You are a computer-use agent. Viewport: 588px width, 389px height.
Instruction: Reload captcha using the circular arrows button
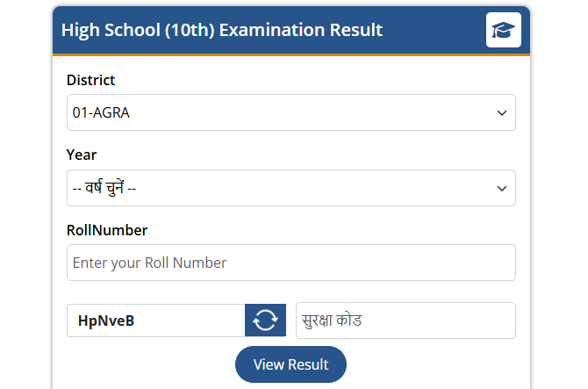(265, 321)
